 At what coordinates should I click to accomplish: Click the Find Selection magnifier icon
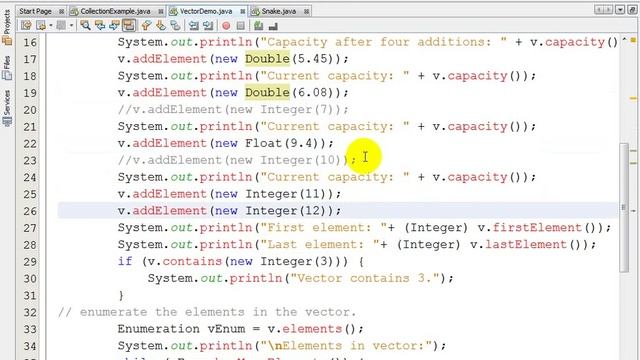click(85, 26)
